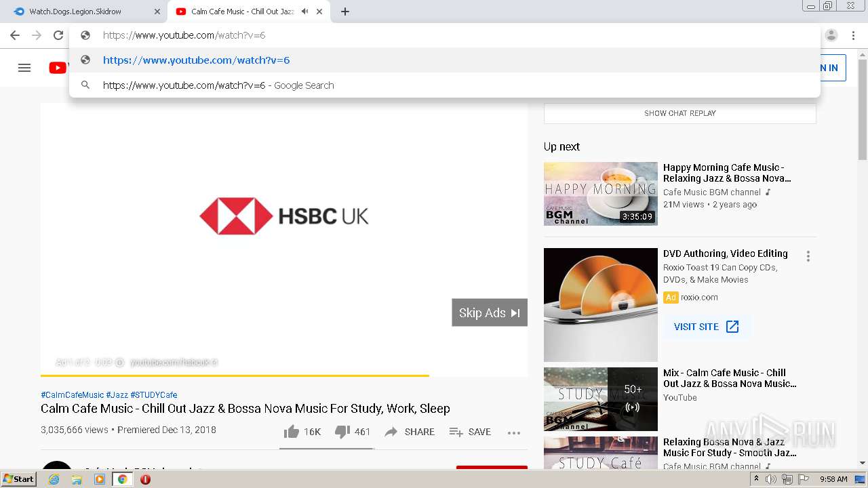Screen dimensions: 868x488
Task: Click the Cafe Music BGM channel name under Happy Morning
Action: tap(712, 192)
